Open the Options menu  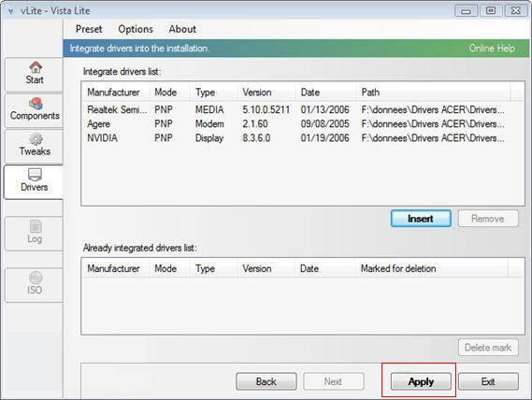[x=136, y=29]
